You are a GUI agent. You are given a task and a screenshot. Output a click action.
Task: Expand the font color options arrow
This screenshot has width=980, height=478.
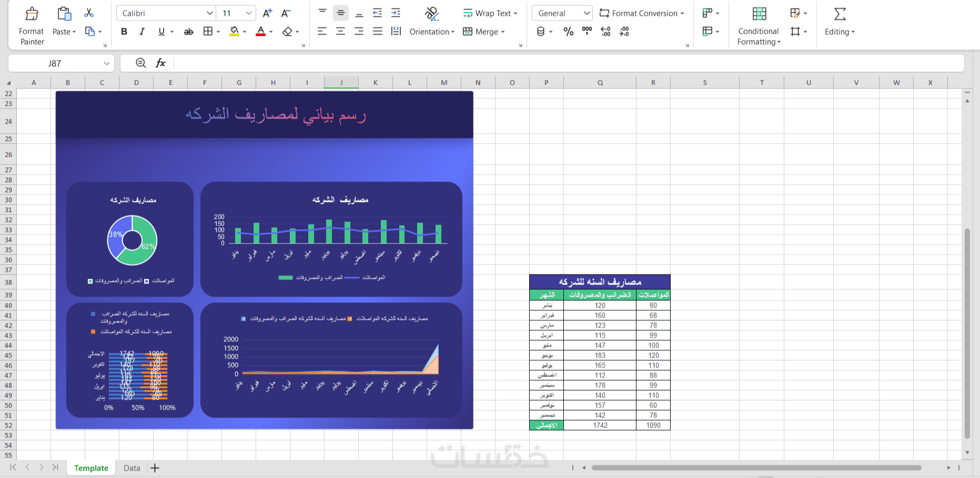pyautogui.click(x=271, y=32)
